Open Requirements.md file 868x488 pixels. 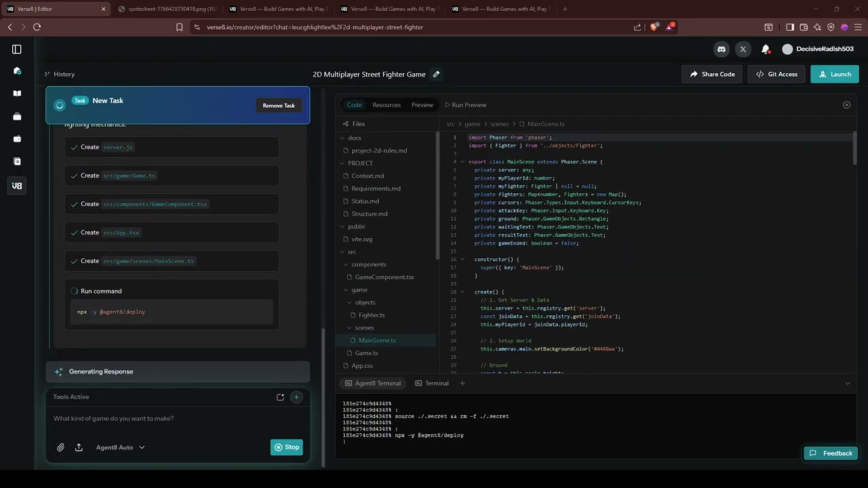coord(376,188)
